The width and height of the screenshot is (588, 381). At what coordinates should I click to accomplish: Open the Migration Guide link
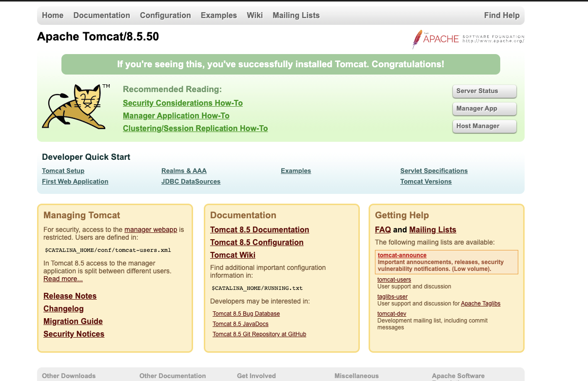click(73, 321)
